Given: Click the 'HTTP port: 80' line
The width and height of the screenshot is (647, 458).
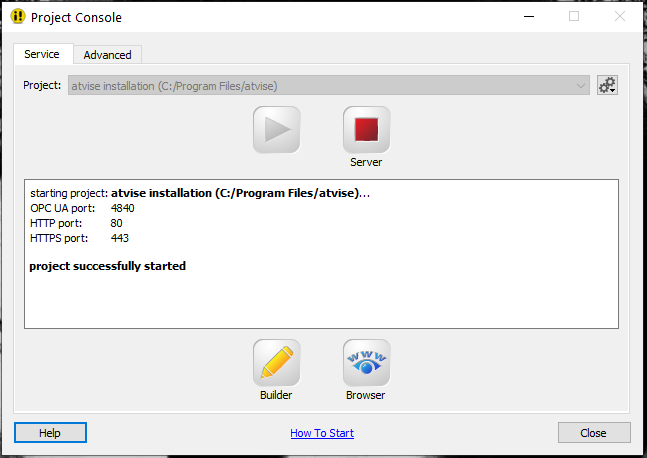Looking at the screenshot, I should [76, 223].
